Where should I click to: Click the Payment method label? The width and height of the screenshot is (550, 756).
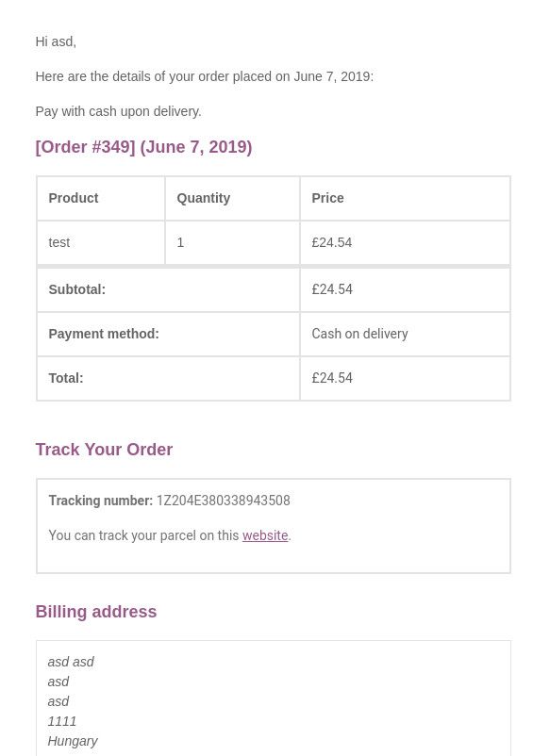104,334
